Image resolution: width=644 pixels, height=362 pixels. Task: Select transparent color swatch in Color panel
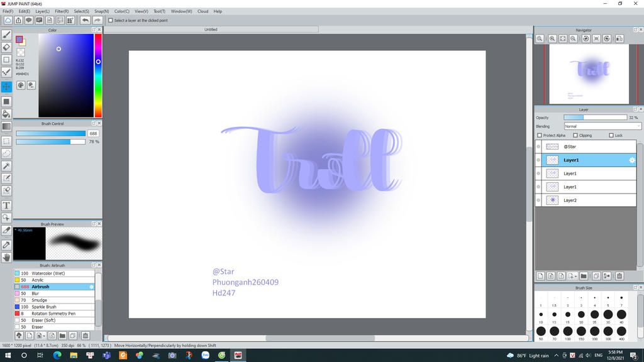tap(21, 52)
